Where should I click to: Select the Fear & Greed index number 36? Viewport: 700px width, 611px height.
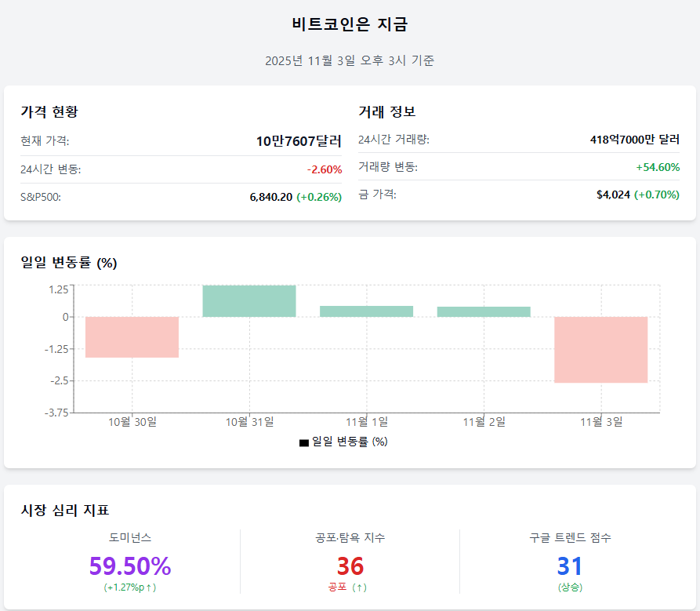350,566
